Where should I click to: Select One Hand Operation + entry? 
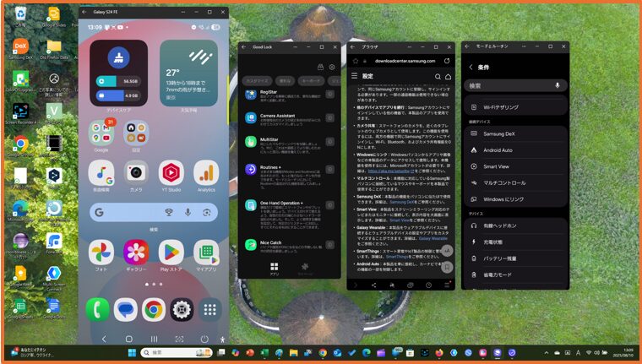click(x=289, y=214)
